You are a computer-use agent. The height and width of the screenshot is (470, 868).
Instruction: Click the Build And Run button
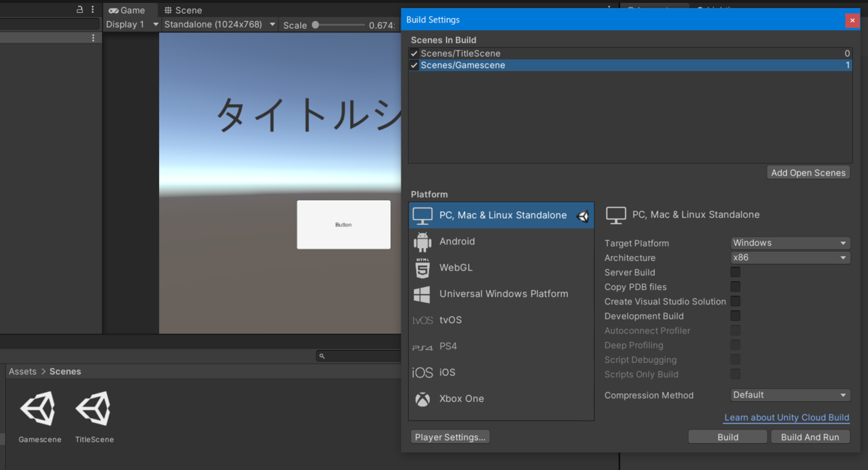(810, 437)
